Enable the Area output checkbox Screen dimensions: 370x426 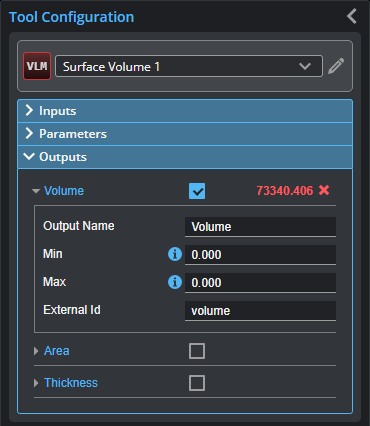click(x=197, y=351)
